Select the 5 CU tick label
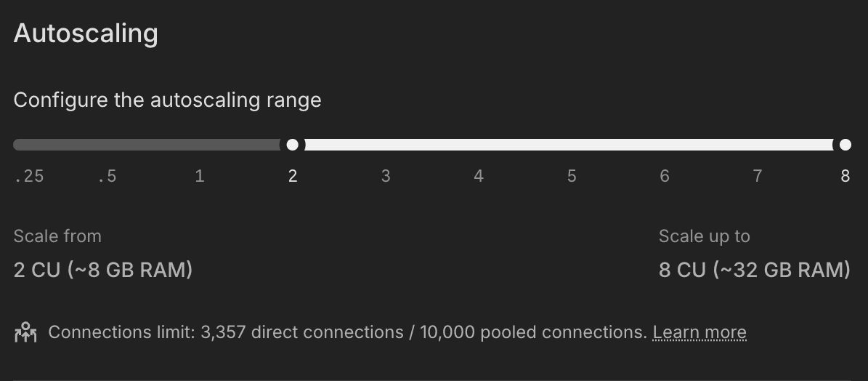This screenshot has width=868, height=381. (x=572, y=176)
